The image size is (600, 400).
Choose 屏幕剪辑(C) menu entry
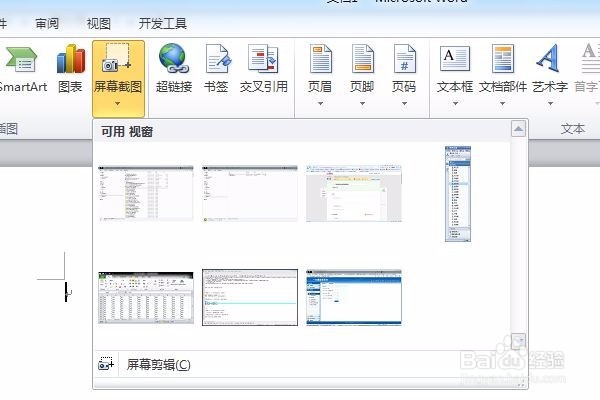tap(158, 364)
